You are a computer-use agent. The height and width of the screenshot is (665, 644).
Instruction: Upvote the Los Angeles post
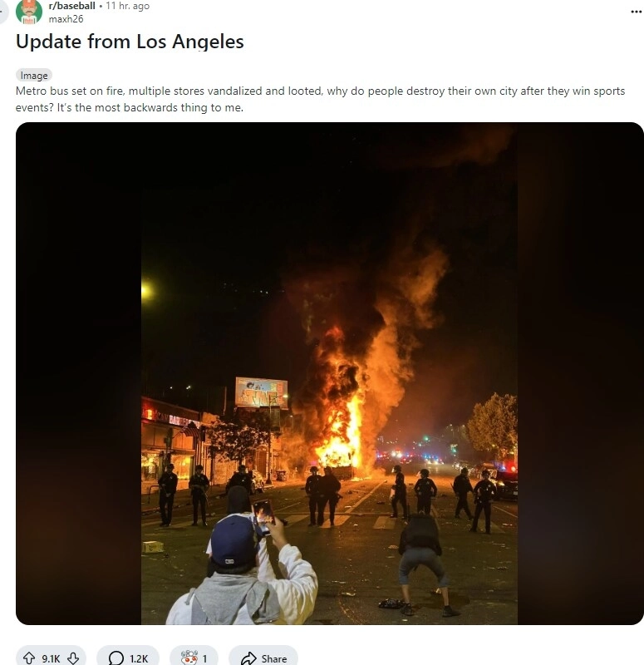pyautogui.click(x=29, y=658)
